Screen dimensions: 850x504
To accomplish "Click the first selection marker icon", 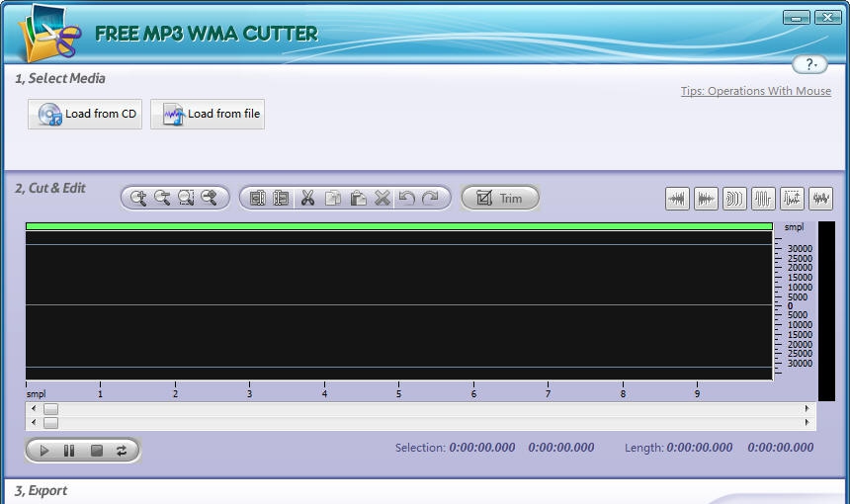I will [258, 198].
